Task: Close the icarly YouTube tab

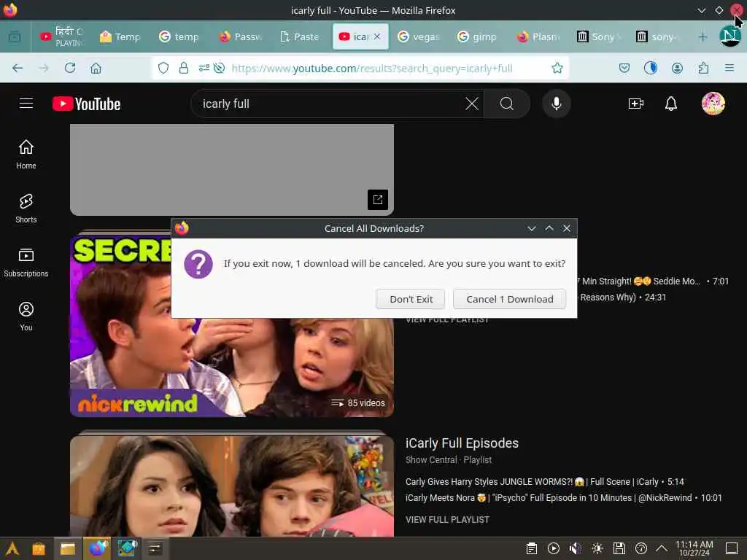Action: pos(377,36)
